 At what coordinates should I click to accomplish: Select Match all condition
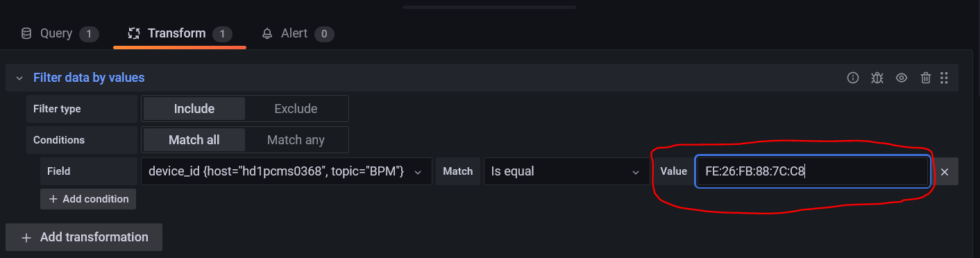194,140
